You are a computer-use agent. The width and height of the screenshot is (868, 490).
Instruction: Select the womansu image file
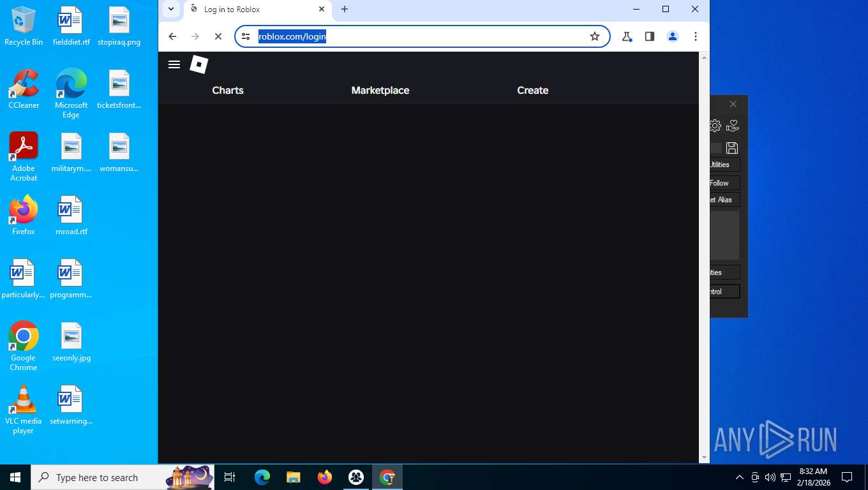click(x=119, y=152)
